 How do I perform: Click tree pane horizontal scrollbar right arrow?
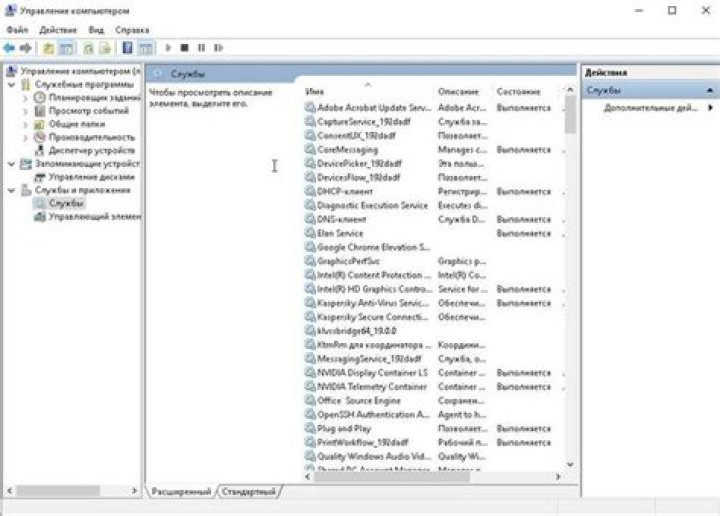point(135,491)
